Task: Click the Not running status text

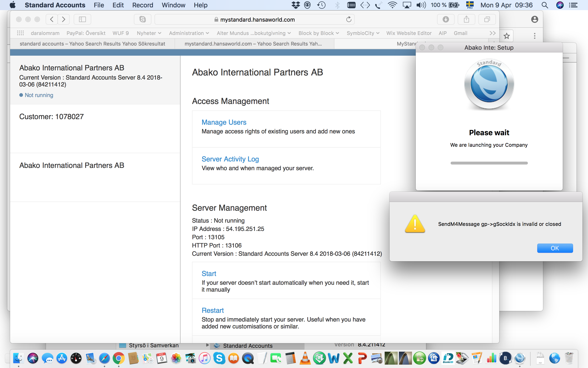Action: coord(39,95)
